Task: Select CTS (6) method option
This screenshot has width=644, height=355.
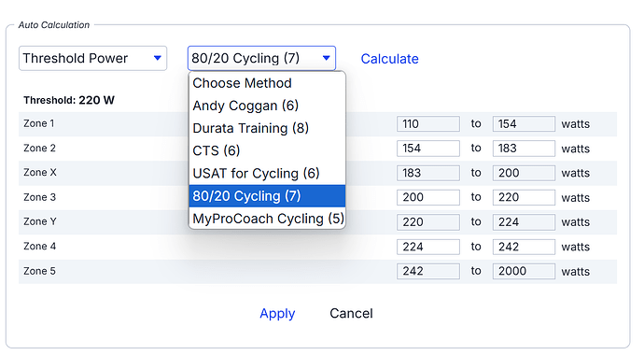Action: coord(267,150)
